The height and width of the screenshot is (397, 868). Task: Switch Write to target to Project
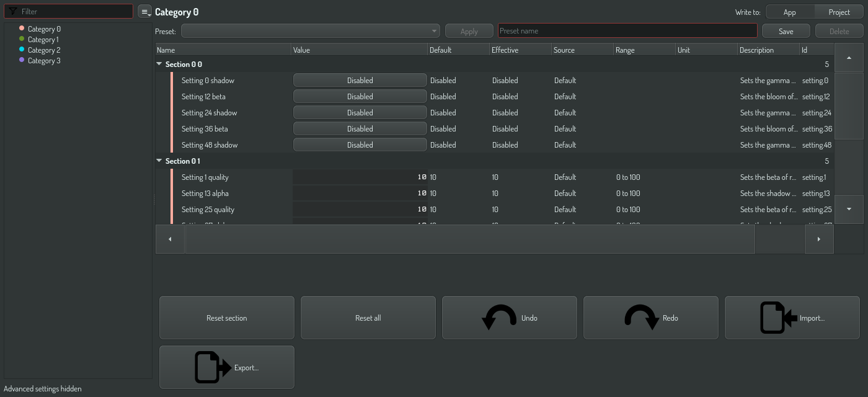pos(839,12)
